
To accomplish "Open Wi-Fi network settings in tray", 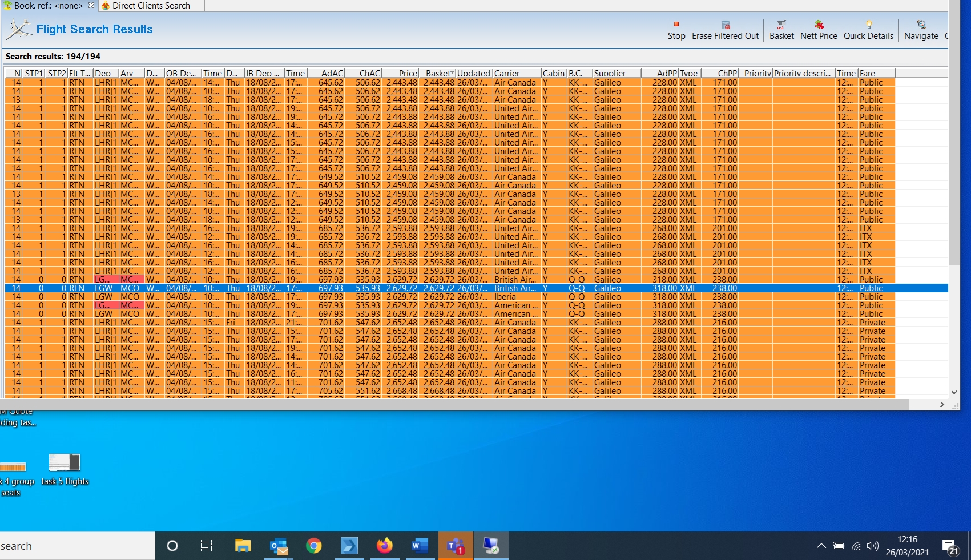I will click(856, 546).
